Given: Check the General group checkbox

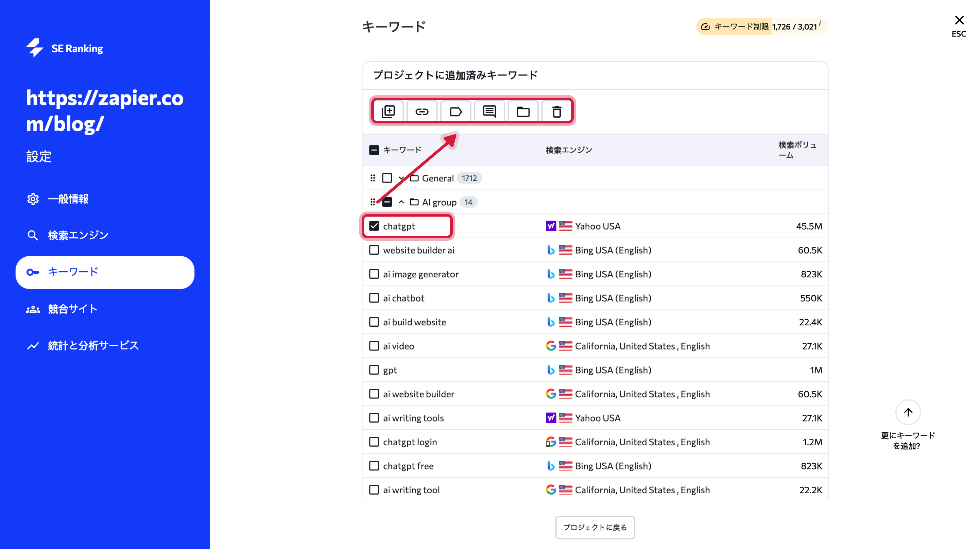Looking at the screenshot, I should [x=387, y=178].
